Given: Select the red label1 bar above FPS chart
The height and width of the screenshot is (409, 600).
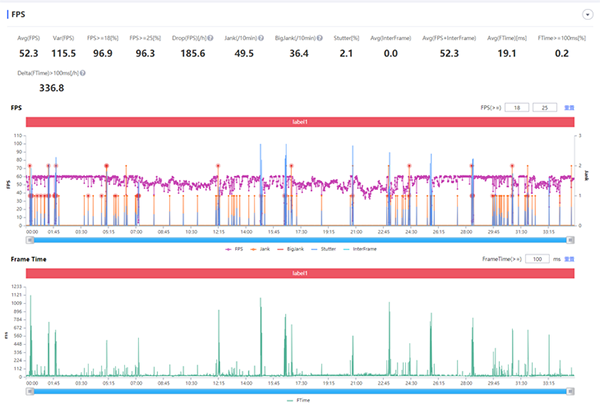Looking at the screenshot, I should 302,122.
